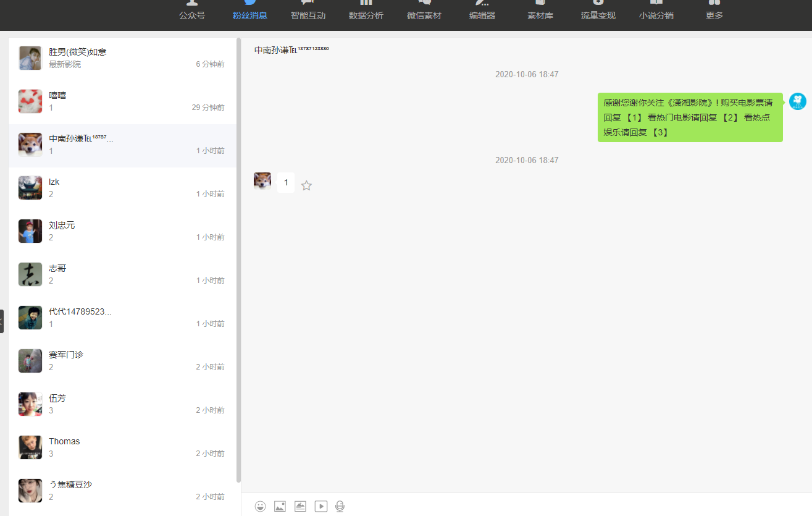
Task: Select the 刘忠元 conversation
Action: pos(122,231)
